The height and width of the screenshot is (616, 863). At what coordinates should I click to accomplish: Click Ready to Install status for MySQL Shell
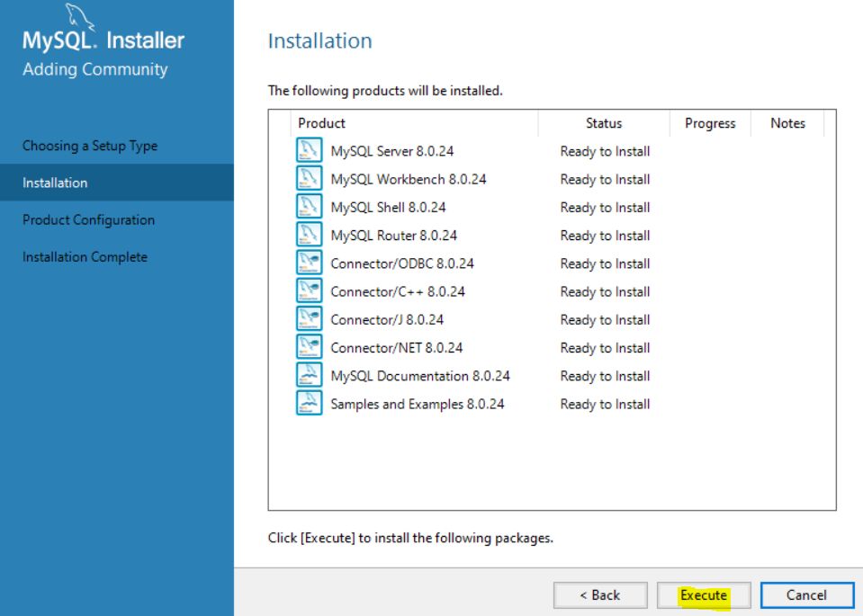(x=605, y=208)
